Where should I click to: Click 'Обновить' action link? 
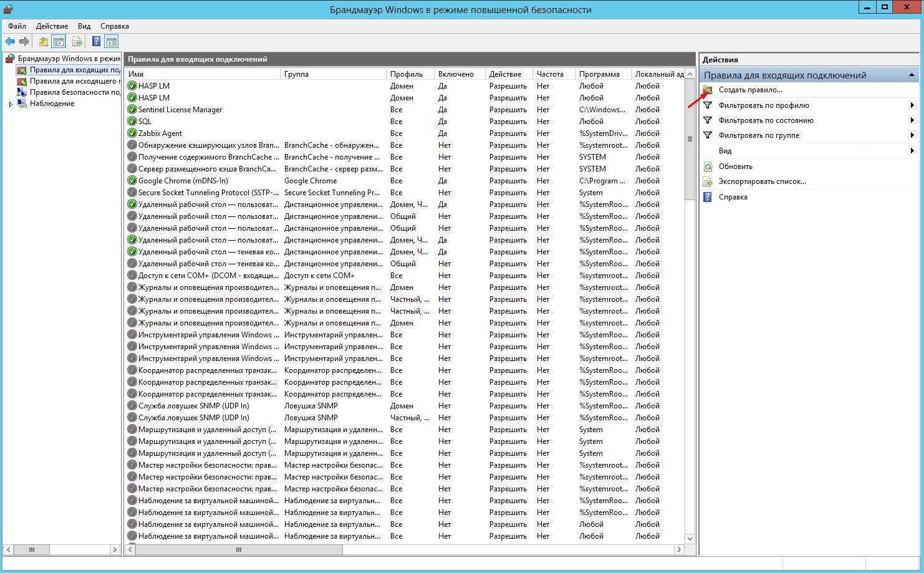736,166
